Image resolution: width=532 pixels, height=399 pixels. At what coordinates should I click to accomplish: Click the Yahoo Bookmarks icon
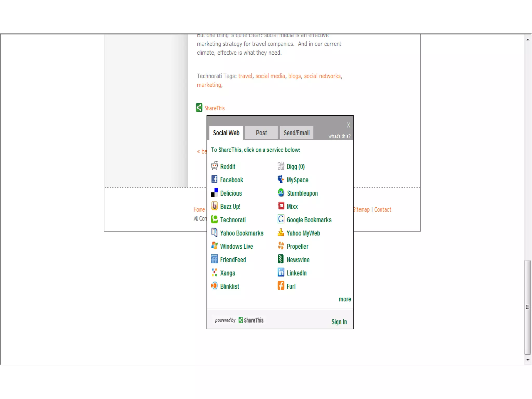pyautogui.click(x=214, y=232)
